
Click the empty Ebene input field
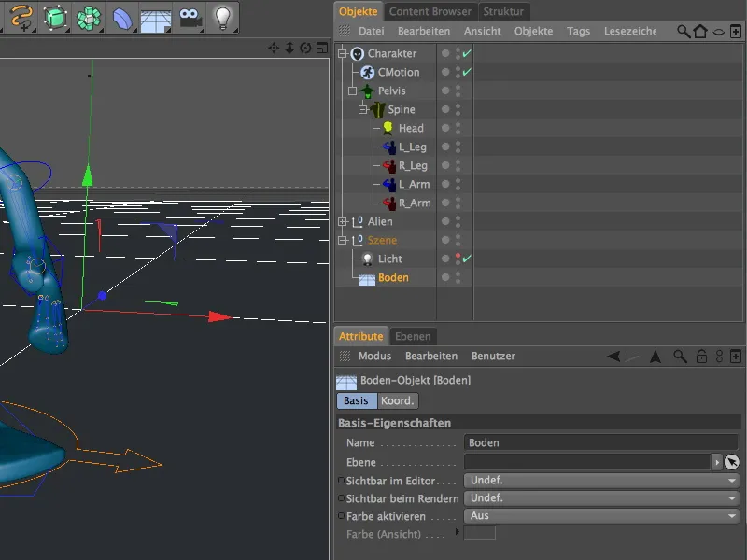pos(587,462)
